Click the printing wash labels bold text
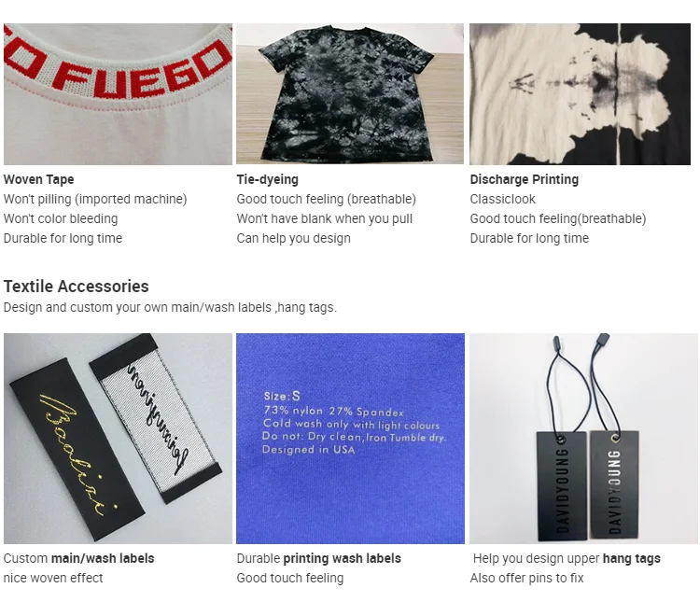 pos(342,558)
